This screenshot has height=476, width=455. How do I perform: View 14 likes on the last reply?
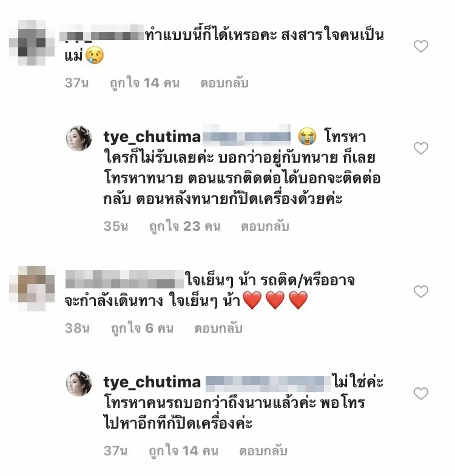(x=183, y=450)
